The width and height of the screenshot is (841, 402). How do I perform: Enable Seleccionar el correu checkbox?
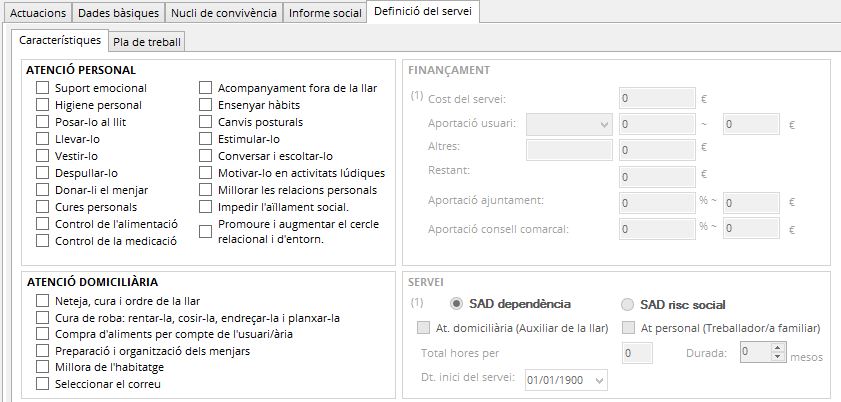tap(42, 383)
